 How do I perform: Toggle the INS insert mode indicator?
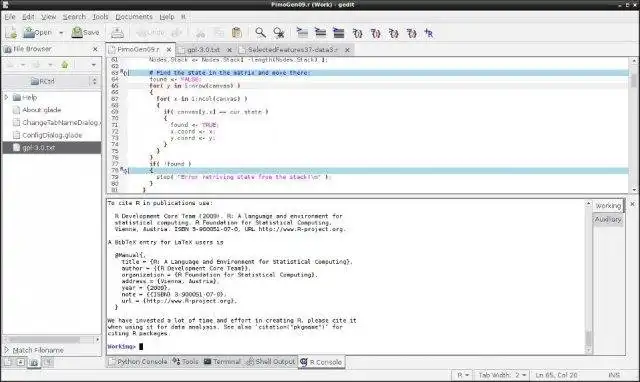point(614,375)
